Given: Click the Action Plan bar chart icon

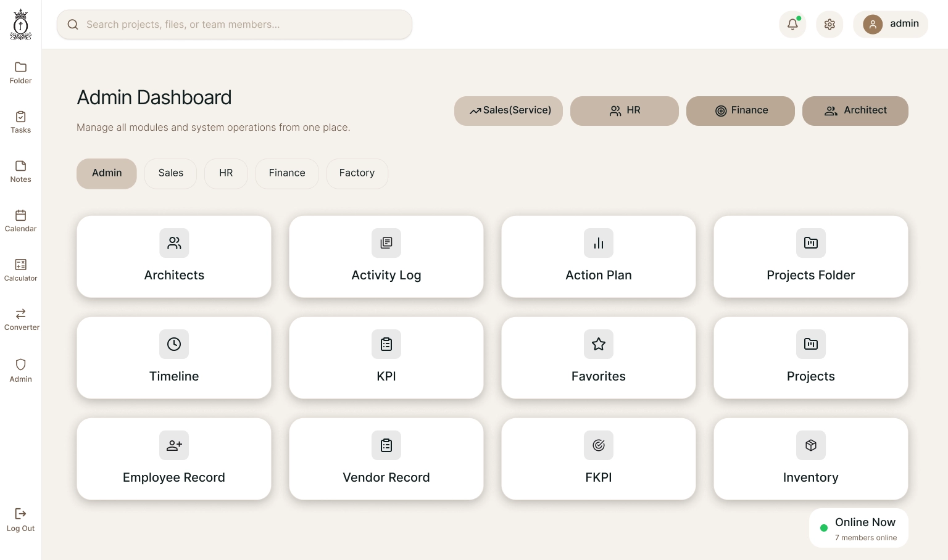Looking at the screenshot, I should [599, 243].
